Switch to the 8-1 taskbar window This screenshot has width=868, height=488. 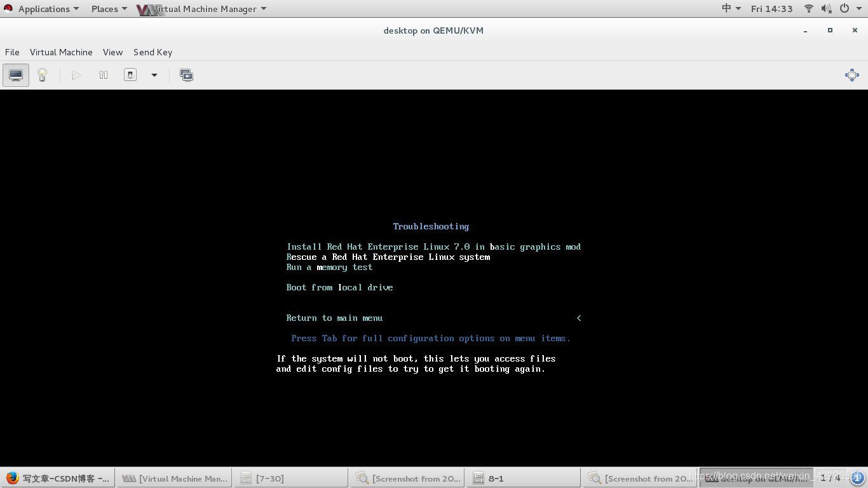[523, 478]
